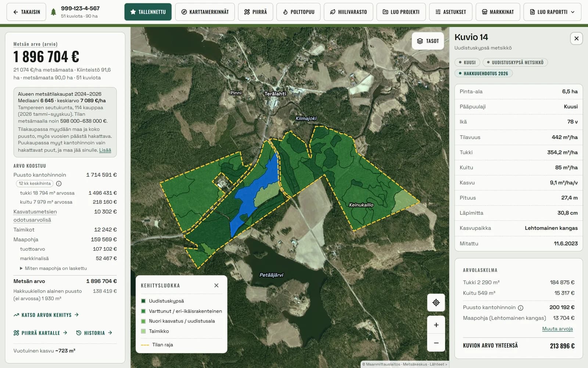The height and width of the screenshot is (368, 588).
Task: Click the Kuusi tag chip
Action: tap(467, 62)
